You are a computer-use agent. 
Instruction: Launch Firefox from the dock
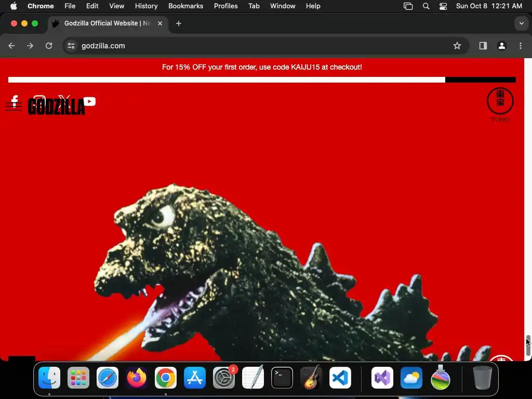(x=137, y=378)
